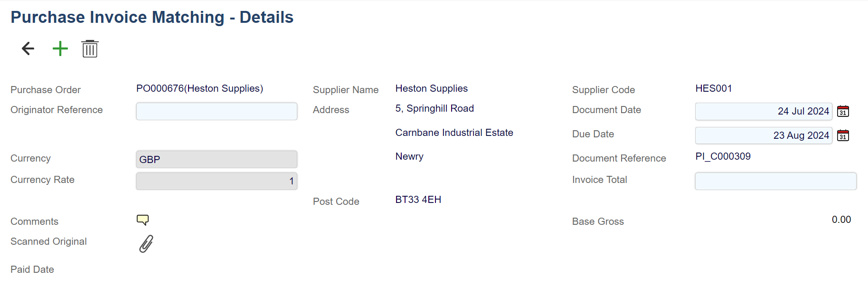Open the Due Date calendar picker

click(843, 135)
